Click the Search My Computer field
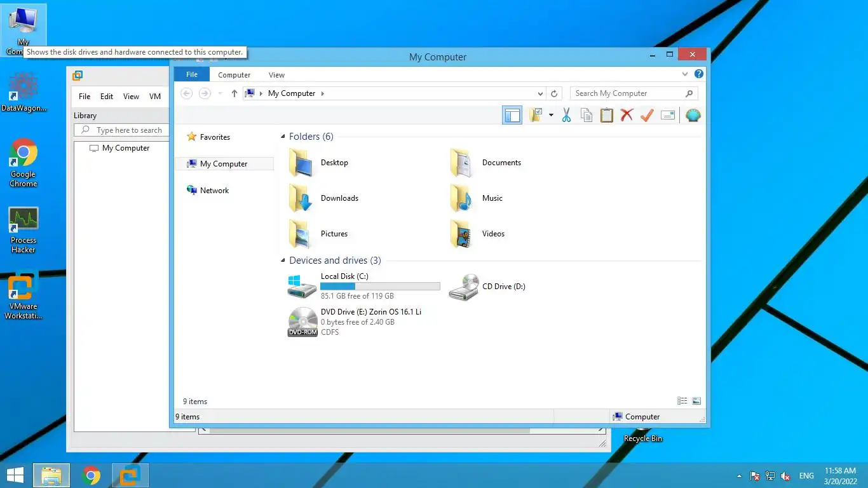 (634, 93)
